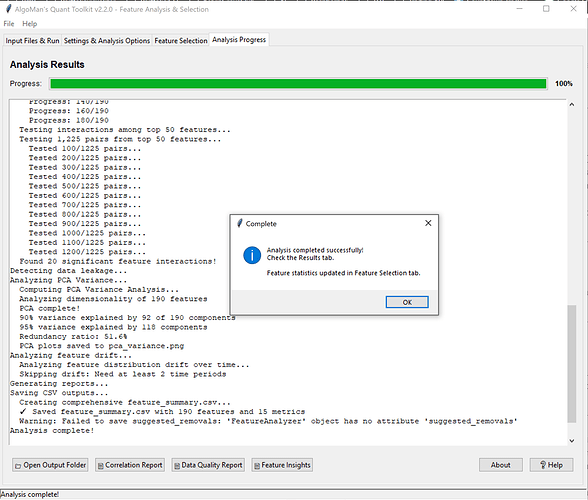Switch to Settings & Analysis Options tab
Screen dimensions: 588x500
point(107,41)
